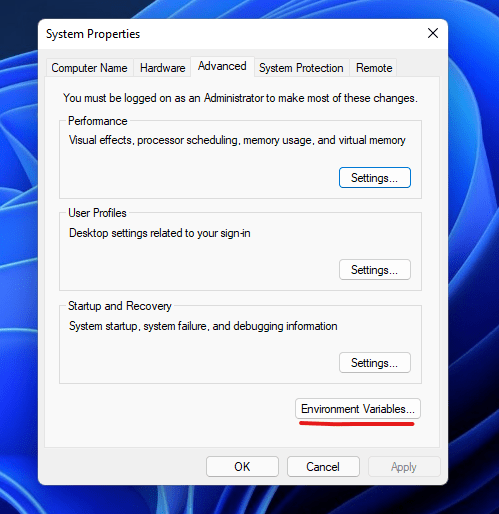
Task: Click the Visual effects description text
Action: click(237, 140)
